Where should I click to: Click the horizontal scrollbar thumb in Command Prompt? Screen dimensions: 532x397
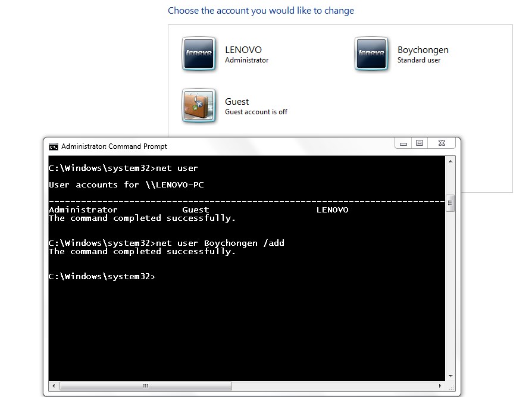146,386
